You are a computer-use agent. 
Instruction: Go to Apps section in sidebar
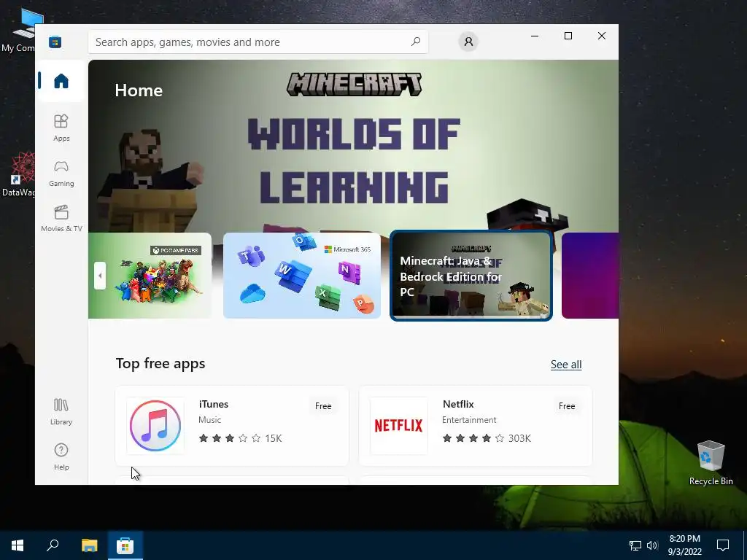[x=61, y=128]
